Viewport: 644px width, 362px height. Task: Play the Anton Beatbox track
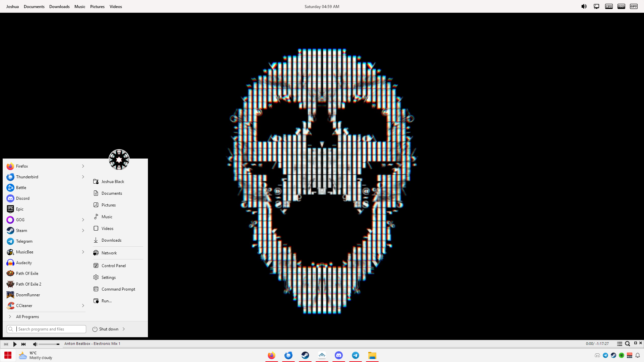pyautogui.click(x=15, y=344)
